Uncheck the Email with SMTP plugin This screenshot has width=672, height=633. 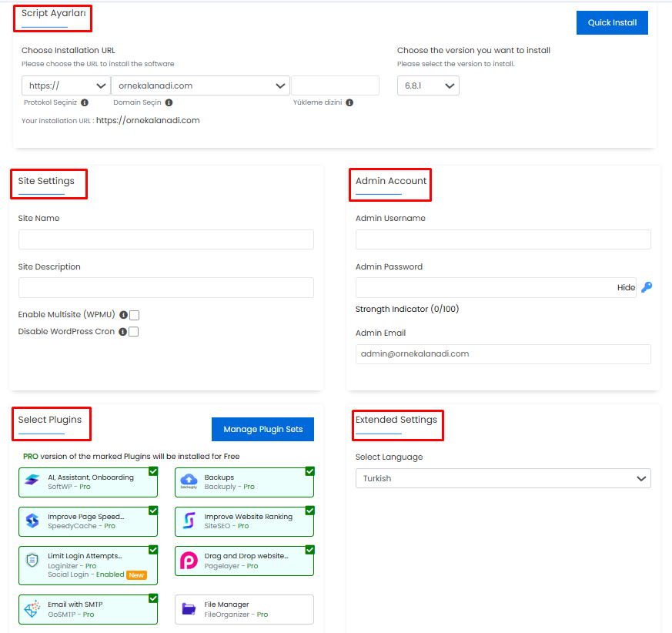click(x=153, y=598)
